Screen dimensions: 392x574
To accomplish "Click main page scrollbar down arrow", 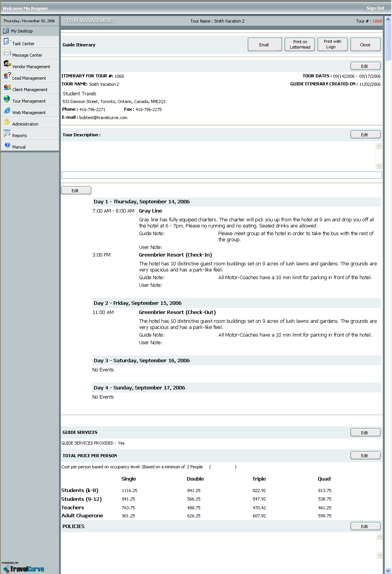I will 388,571.
